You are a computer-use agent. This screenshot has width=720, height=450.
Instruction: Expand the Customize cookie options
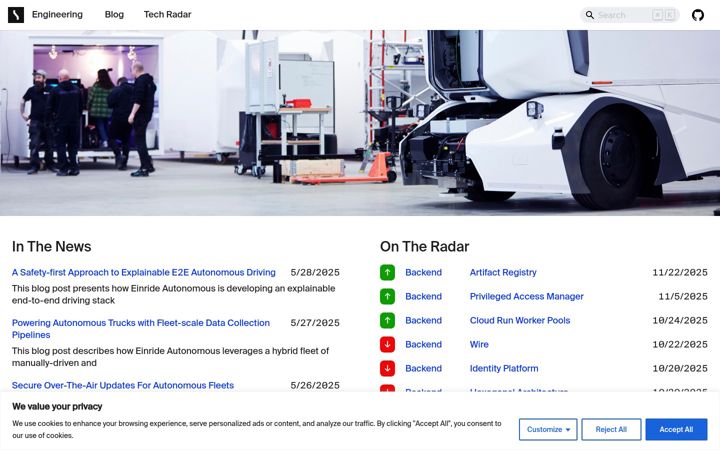click(x=548, y=429)
